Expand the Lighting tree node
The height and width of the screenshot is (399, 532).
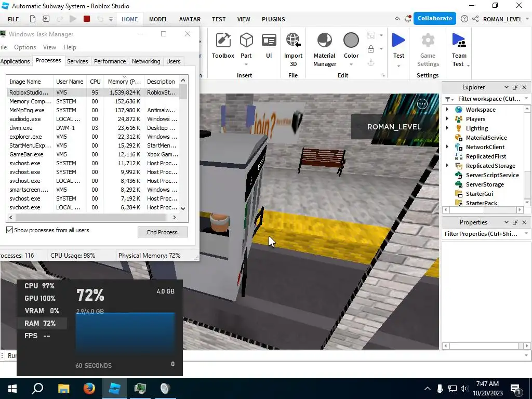(x=447, y=128)
